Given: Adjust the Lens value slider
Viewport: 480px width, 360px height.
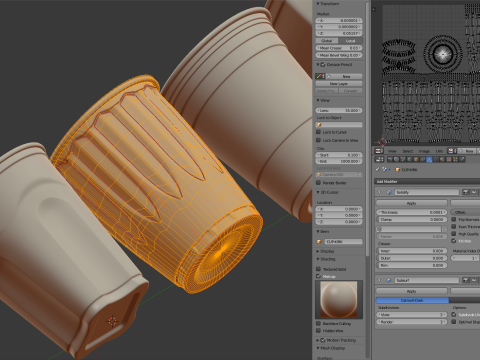Looking at the screenshot, I should (x=339, y=110).
